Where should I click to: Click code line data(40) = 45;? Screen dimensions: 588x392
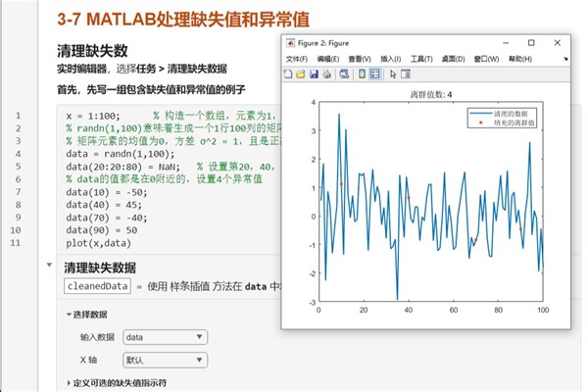point(104,205)
